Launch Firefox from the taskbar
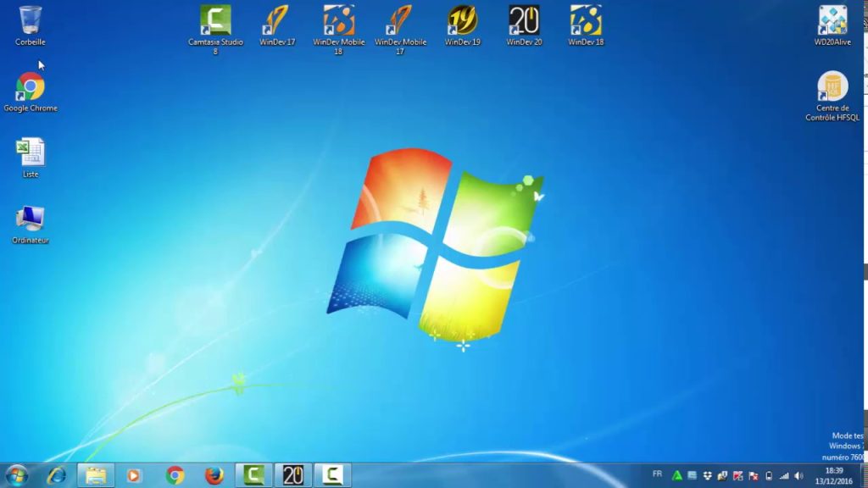Image resolution: width=868 pixels, height=488 pixels. [x=214, y=475]
